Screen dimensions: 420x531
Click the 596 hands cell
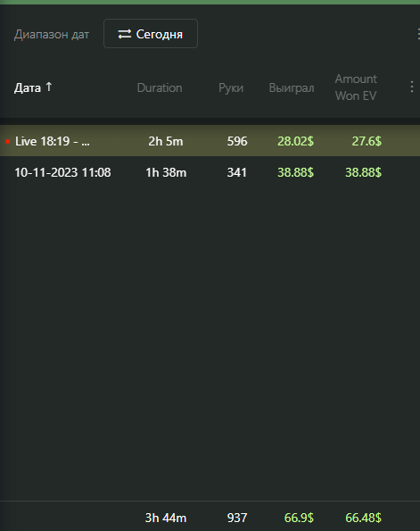(237, 141)
